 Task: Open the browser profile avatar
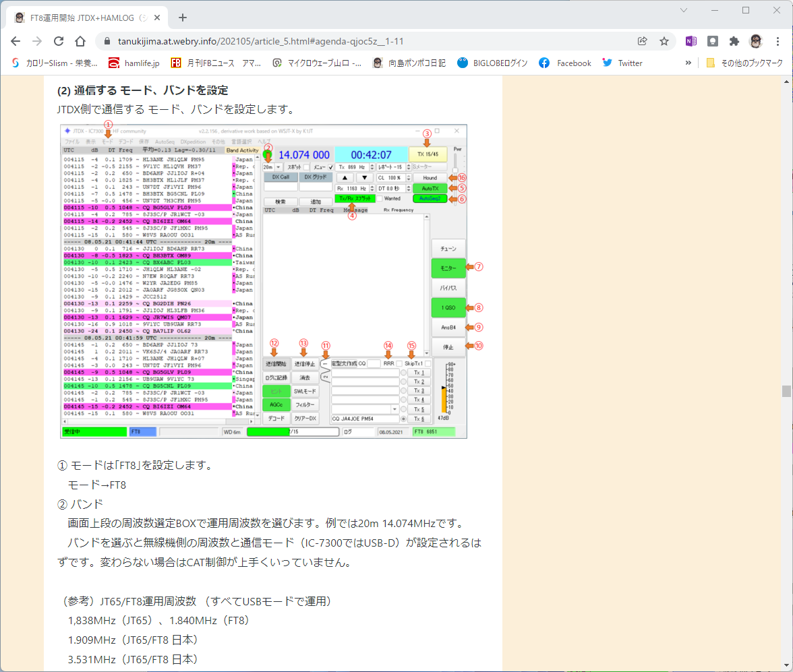click(755, 42)
